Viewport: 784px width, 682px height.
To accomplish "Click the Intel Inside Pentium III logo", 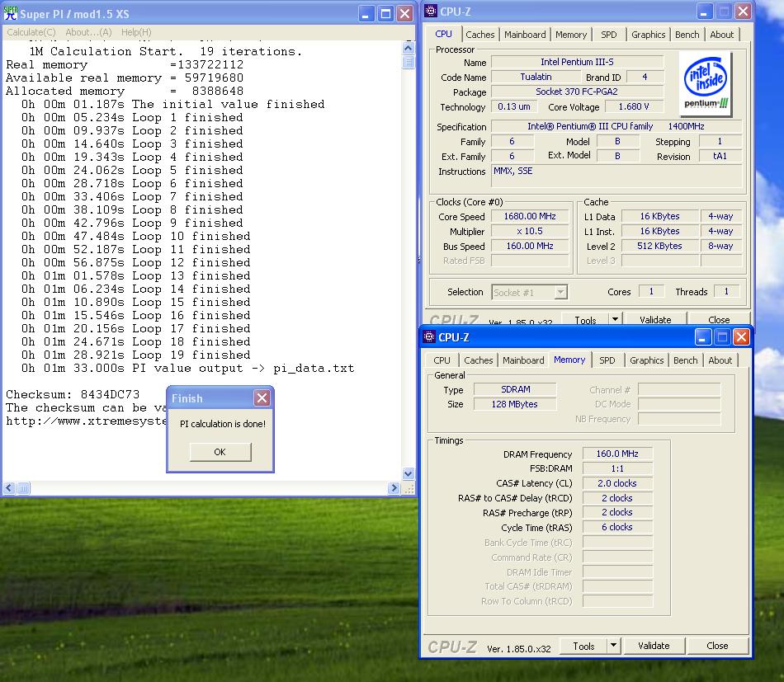I will coord(706,83).
